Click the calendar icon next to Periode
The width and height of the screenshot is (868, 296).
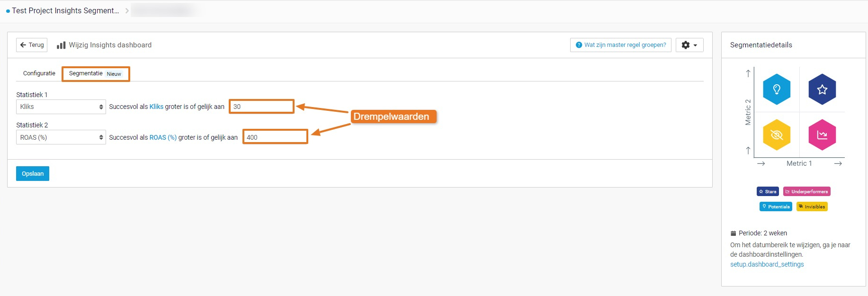tap(733, 233)
